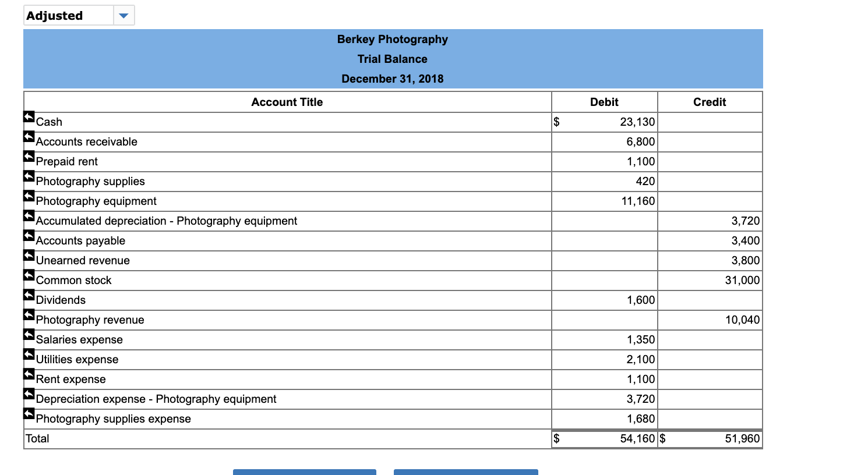The image size is (868, 475).
Task: Click the blue dropdown arrow next to Adjusted
Action: 124,15
